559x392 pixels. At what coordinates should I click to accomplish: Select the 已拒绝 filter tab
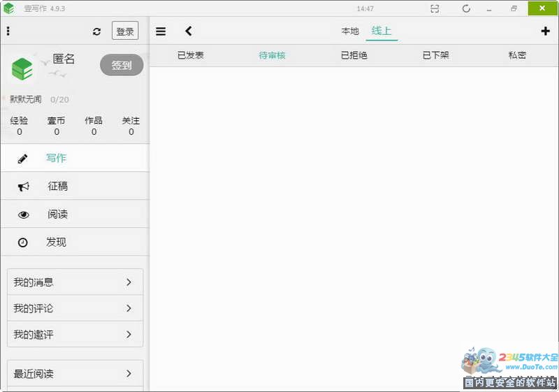pos(354,55)
